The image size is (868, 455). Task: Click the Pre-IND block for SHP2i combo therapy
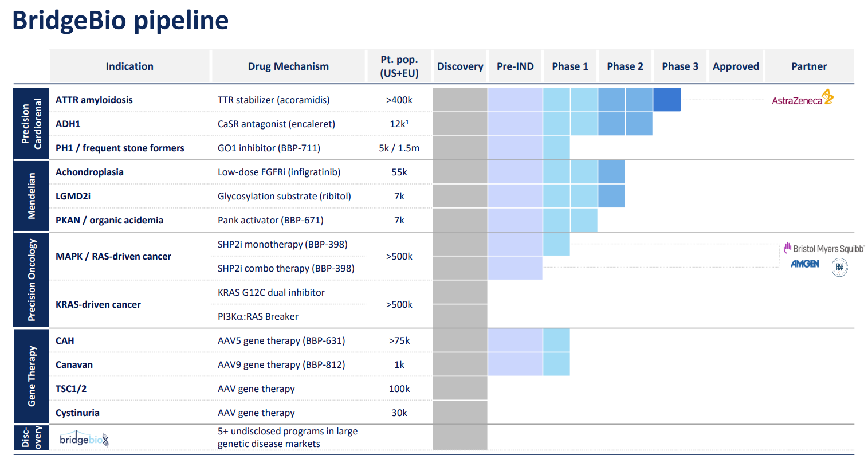click(x=515, y=268)
